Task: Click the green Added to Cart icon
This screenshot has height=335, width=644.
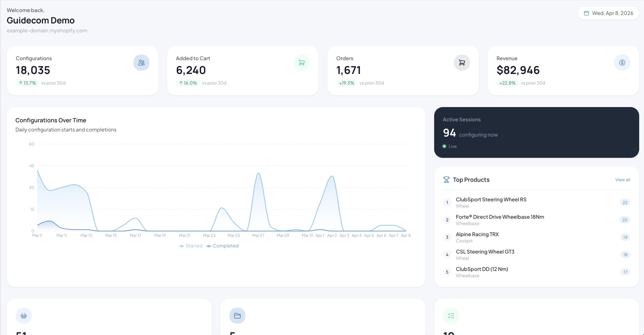Action: tap(301, 63)
